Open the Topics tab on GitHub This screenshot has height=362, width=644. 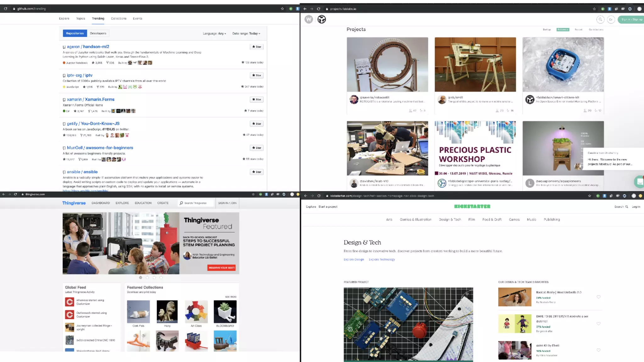[x=80, y=19]
